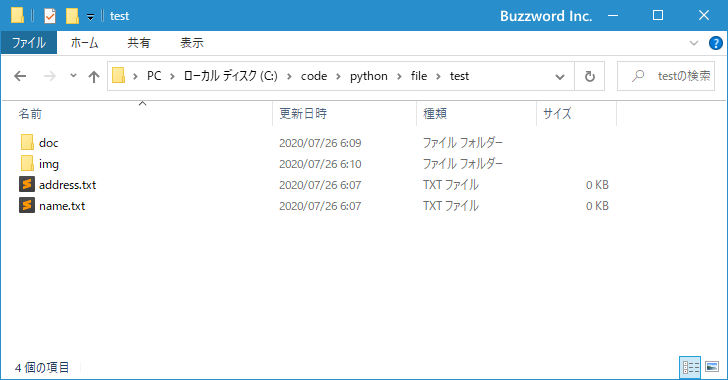Click code in the address breadcrumb
This screenshot has width=728, height=380.
coord(314,76)
